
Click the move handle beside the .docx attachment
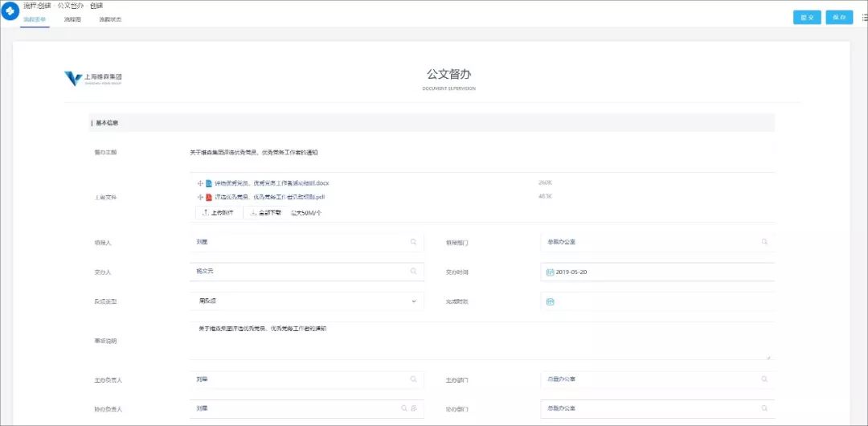coord(200,182)
